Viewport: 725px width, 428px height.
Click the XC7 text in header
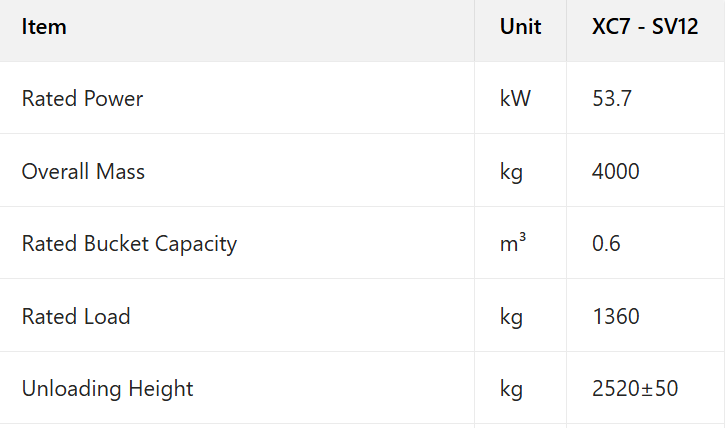[610, 27]
